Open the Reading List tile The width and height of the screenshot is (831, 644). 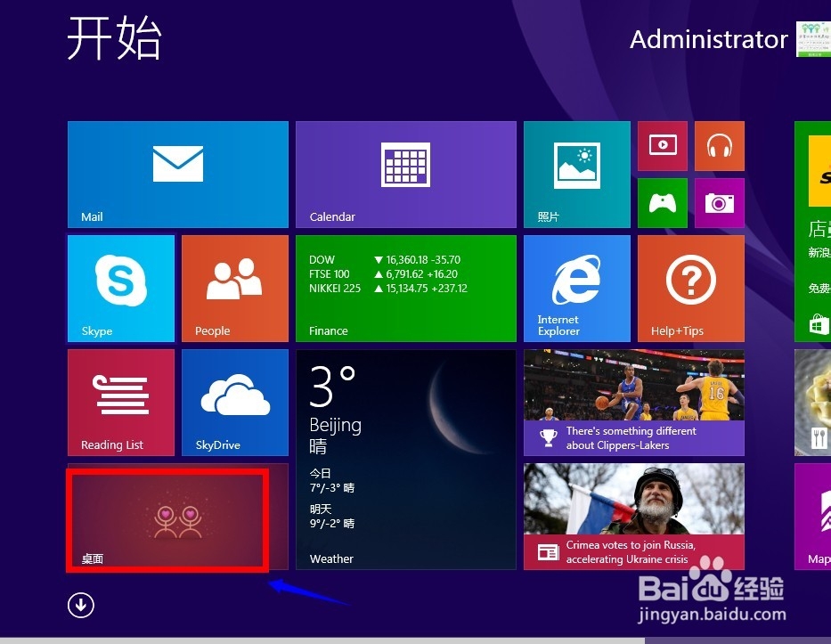(121, 403)
